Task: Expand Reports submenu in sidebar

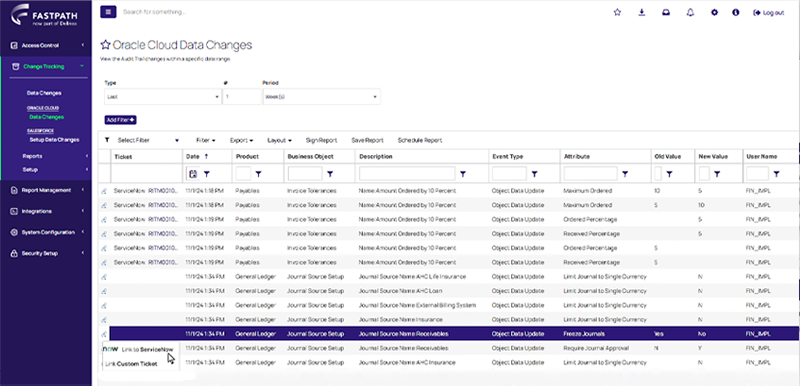Action: (x=55, y=156)
